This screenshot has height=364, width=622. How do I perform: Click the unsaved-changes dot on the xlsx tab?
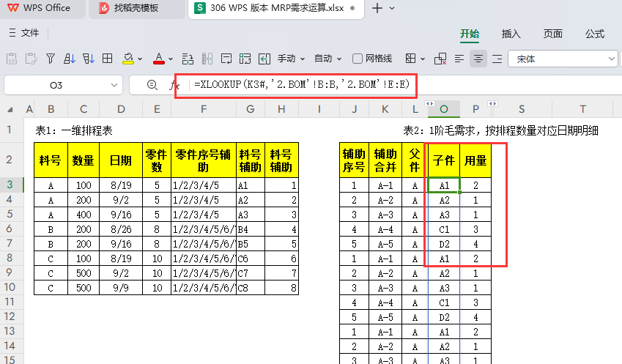pos(352,8)
